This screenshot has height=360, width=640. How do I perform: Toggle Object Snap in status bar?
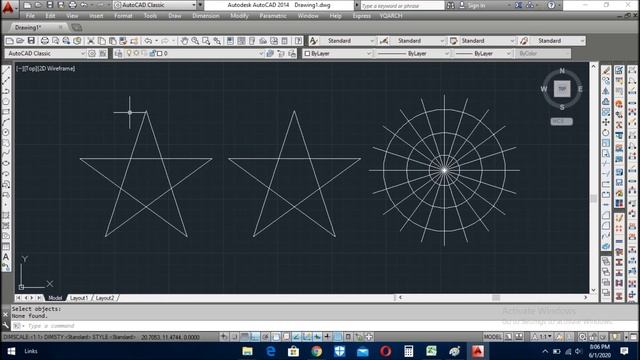(276, 337)
